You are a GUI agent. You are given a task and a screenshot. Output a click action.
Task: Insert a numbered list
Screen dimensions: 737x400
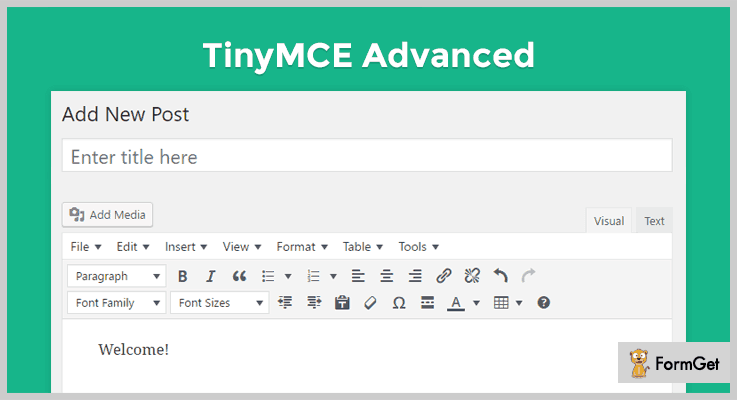click(314, 276)
